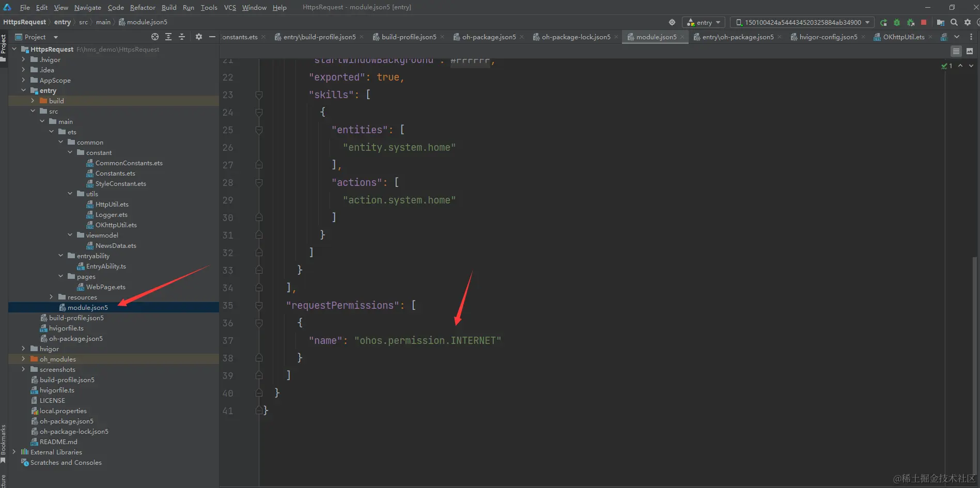Image resolution: width=980 pixels, height=488 pixels.
Task: Click the Select Opened File locate icon in Project panel
Action: pos(155,37)
